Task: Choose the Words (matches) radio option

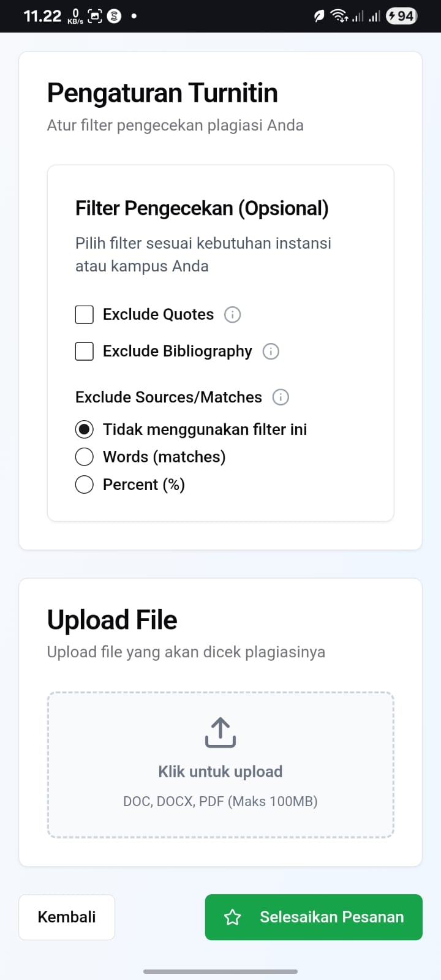Action: pyautogui.click(x=85, y=457)
